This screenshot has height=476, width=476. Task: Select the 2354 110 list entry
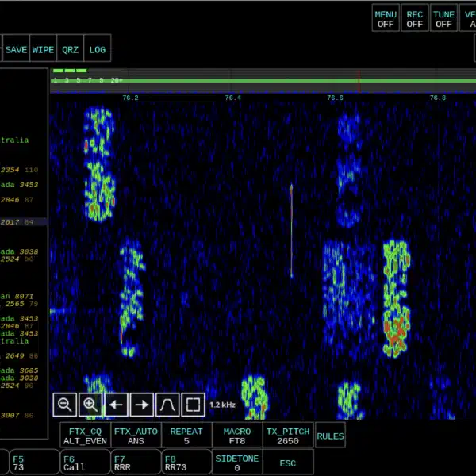[19, 170]
